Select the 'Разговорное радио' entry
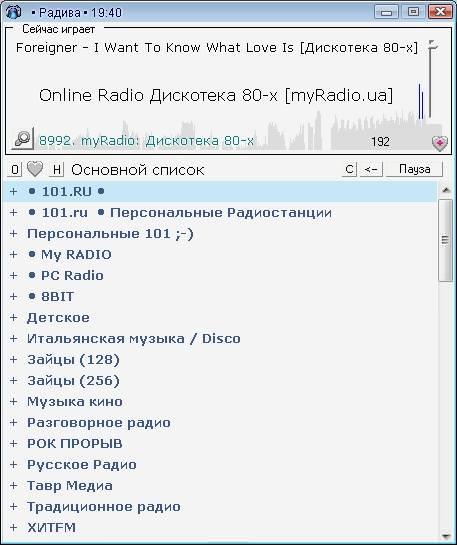The image size is (457, 545). click(99, 423)
